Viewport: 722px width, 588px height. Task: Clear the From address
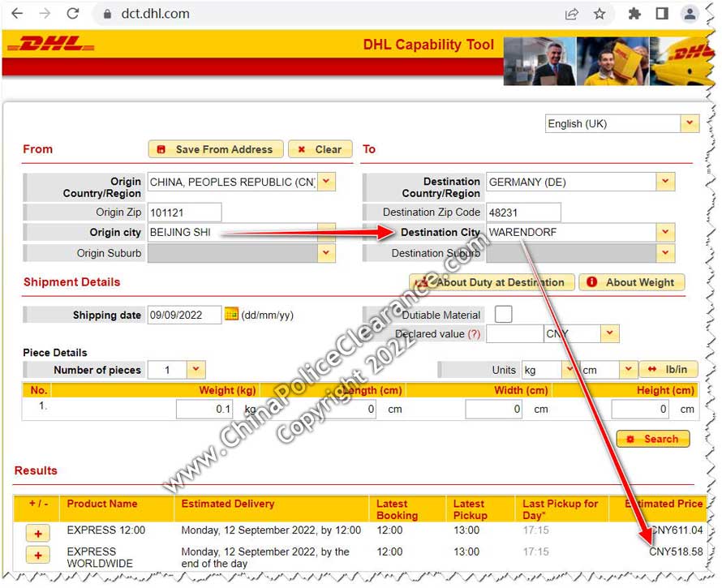pyautogui.click(x=320, y=149)
